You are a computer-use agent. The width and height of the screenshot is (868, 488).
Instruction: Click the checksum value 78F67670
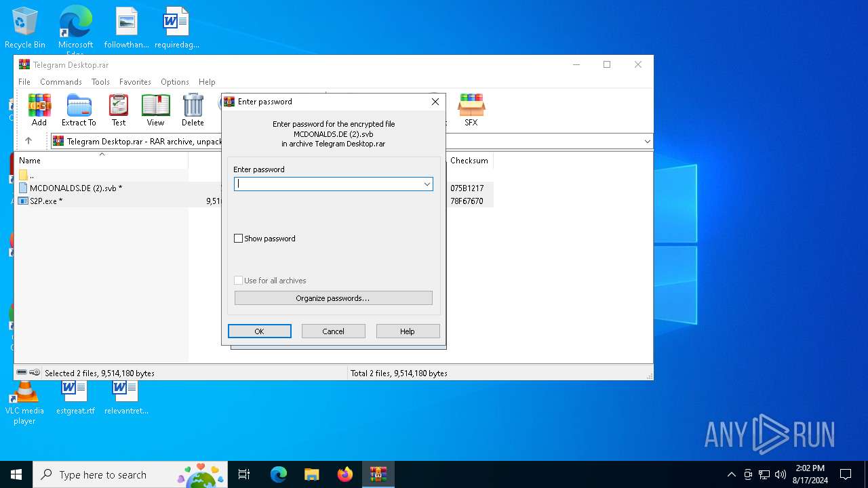pos(467,201)
